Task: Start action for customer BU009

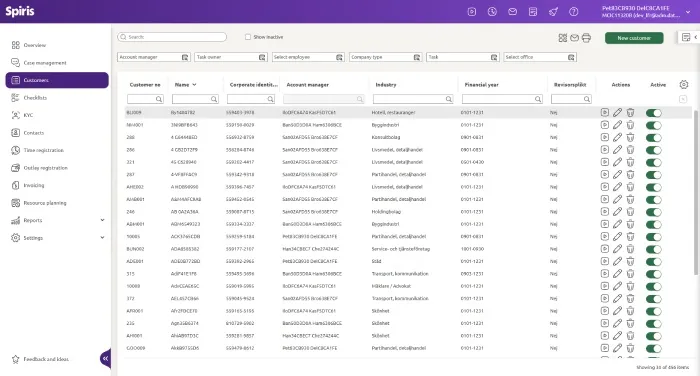Action: pyautogui.click(x=605, y=113)
